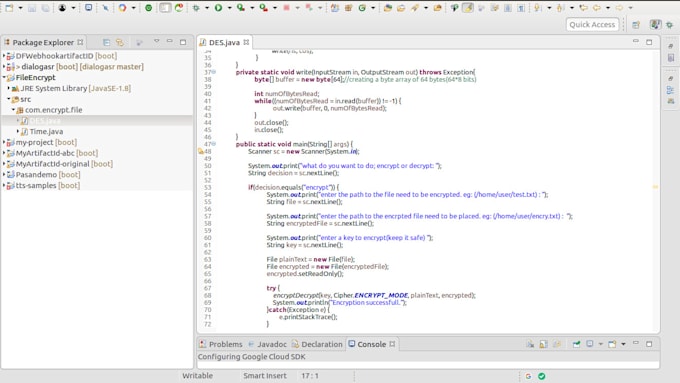Open the New wizard dropdown arrow

click(20, 8)
